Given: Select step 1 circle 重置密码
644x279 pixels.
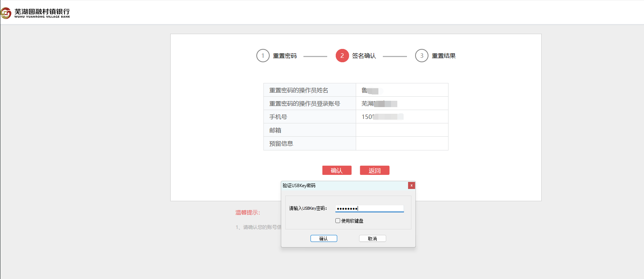Looking at the screenshot, I should click(263, 56).
